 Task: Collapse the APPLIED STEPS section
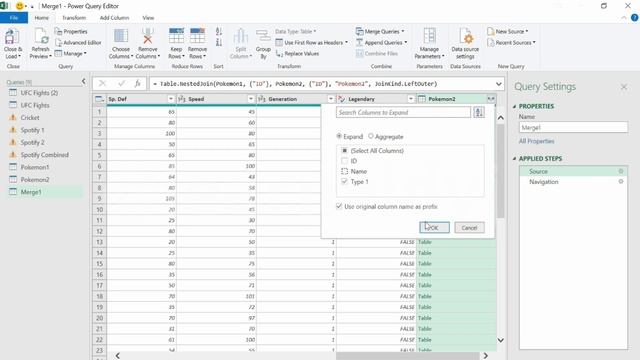coord(514,158)
